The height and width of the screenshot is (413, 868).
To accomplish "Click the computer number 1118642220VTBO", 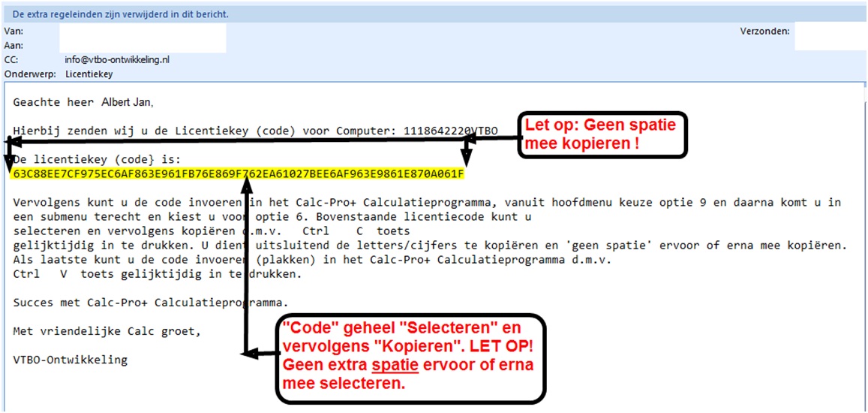I will click(450, 131).
